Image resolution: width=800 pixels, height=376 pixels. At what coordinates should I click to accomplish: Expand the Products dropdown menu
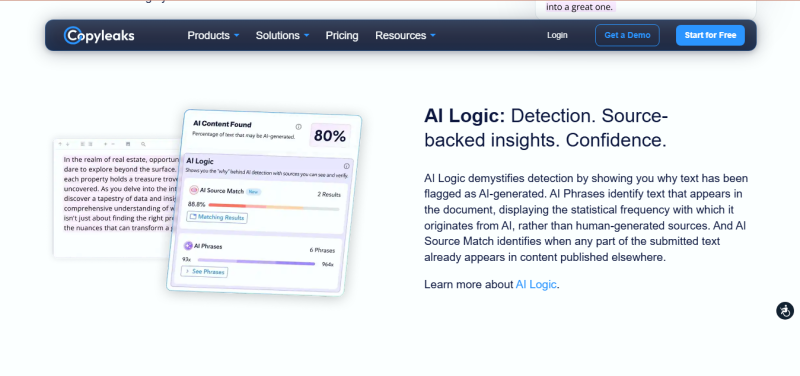click(x=213, y=35)
